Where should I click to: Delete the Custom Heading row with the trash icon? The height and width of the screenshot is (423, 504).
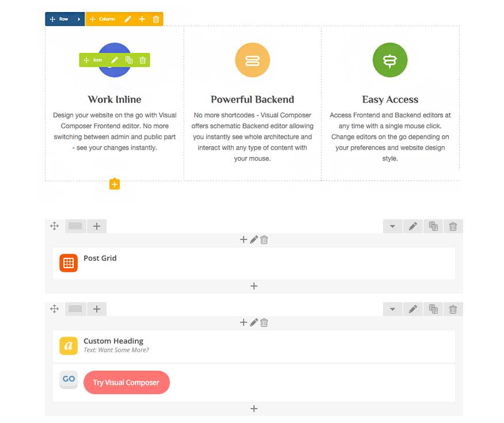pos(453,309)
